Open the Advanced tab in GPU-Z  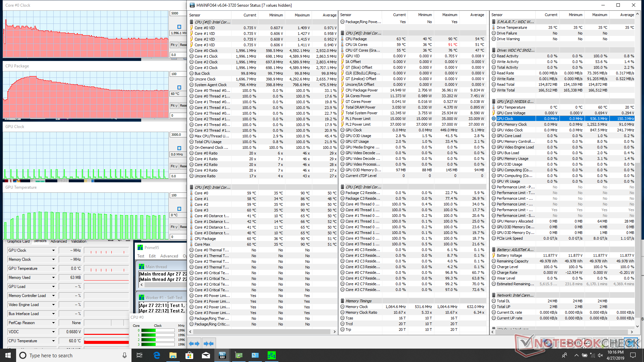pyautogui.click(x=59, y=241)
